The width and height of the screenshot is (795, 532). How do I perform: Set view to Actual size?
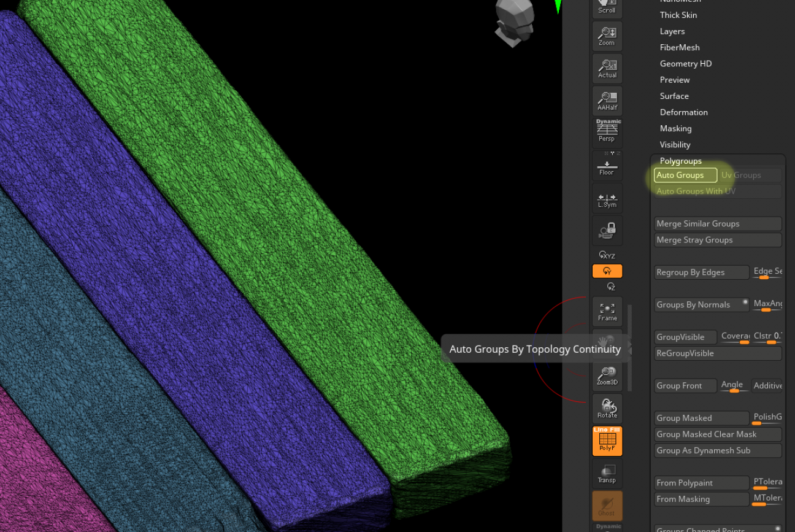click(x=607, y=69)
